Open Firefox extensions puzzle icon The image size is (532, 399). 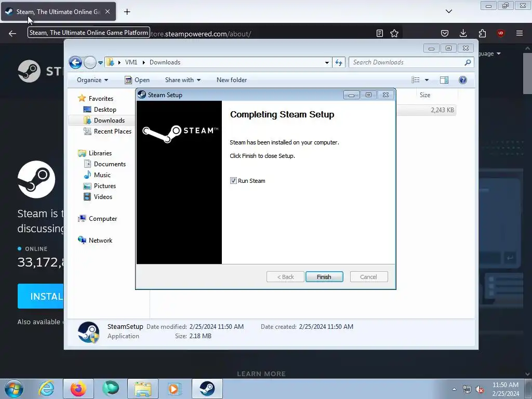(482, 33)
